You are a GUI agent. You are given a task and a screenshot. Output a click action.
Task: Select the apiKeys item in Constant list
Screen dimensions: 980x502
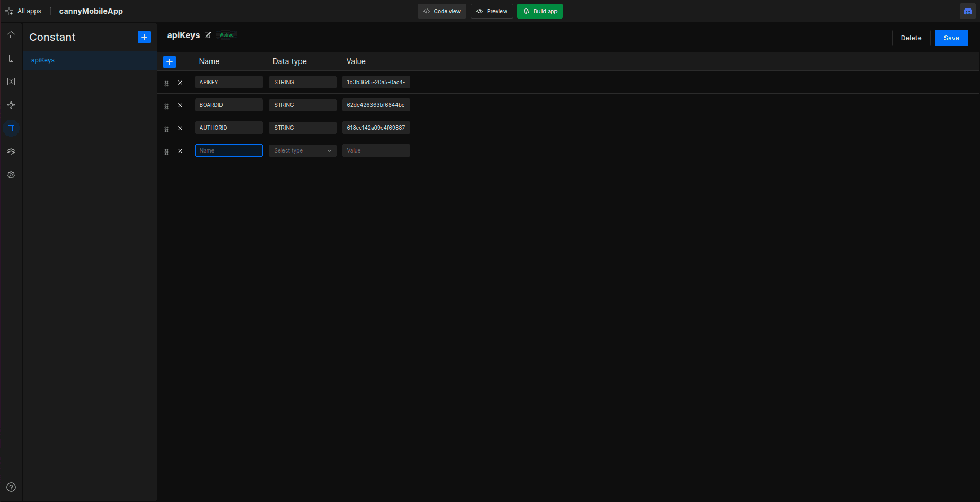42,60
